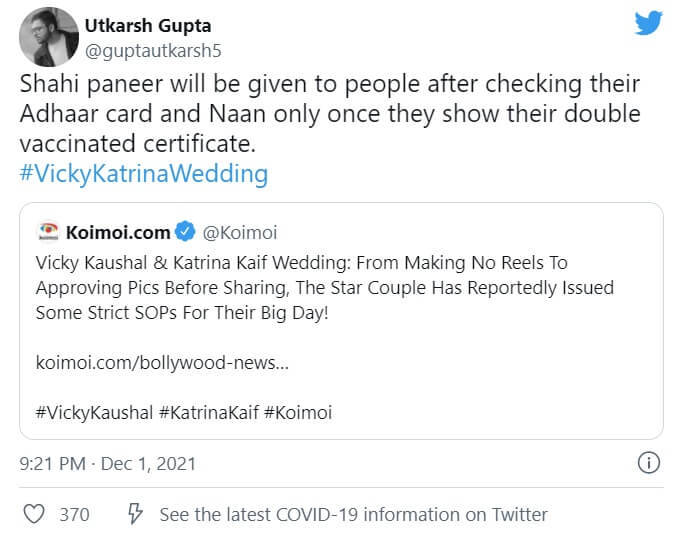Click the COVID-19 lightning bolt icon
683x538 pixels.
point(136,515)
